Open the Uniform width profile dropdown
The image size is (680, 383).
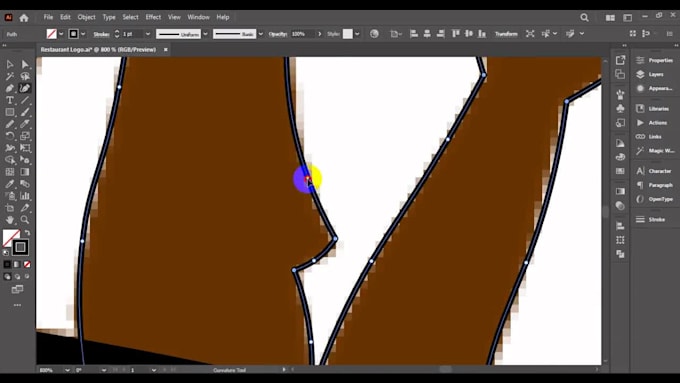click(206, 34)
